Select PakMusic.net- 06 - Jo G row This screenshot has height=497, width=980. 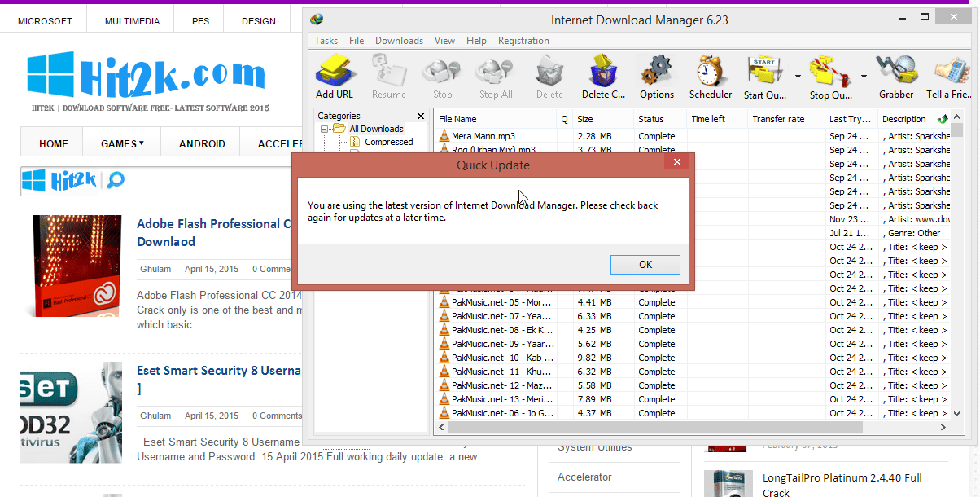point(692,413)
